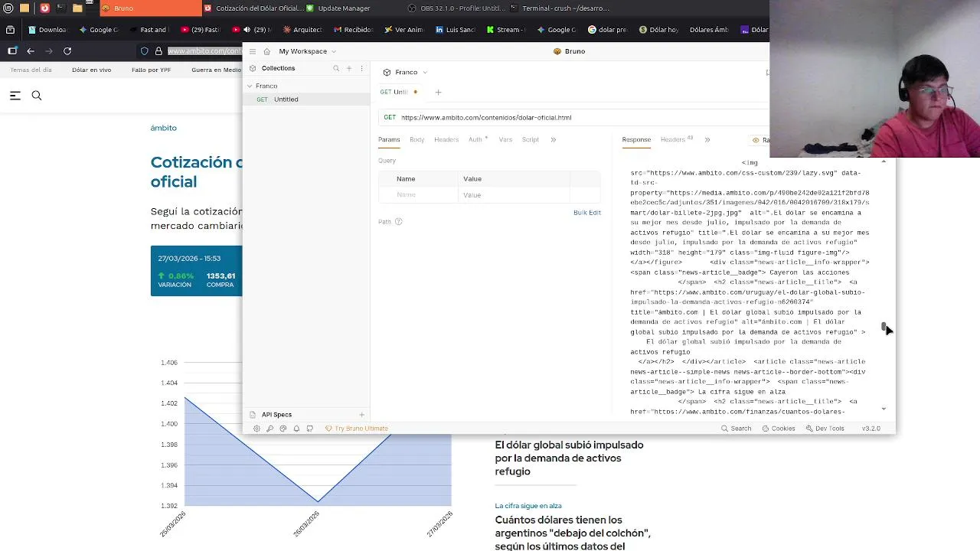The image size is (980, 551).
Task: Click the browser address bar URL
Action: click(204, 51)
